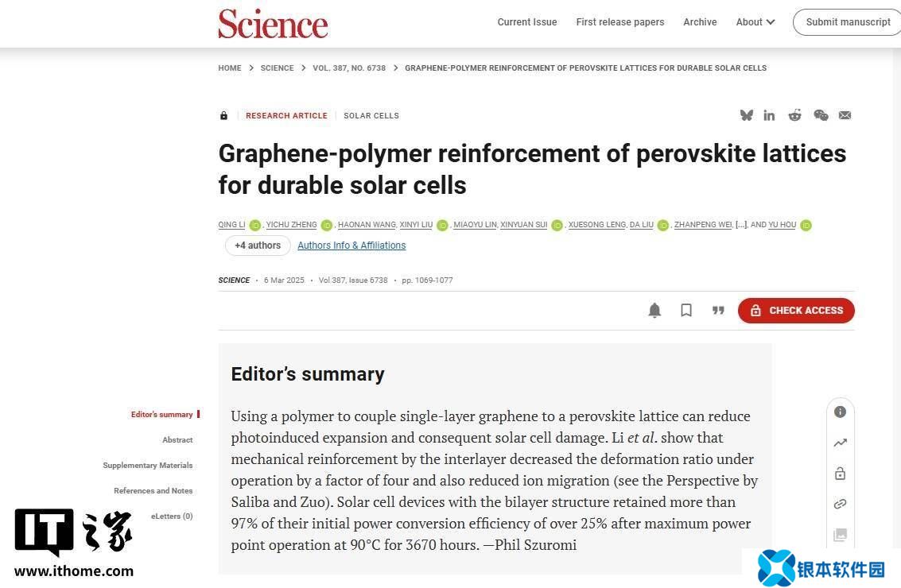Viewport: 901px width, 588px height.
Task: Click the chain-link icon in side rail
Action: pyautogui.click(x=840, y=504)
